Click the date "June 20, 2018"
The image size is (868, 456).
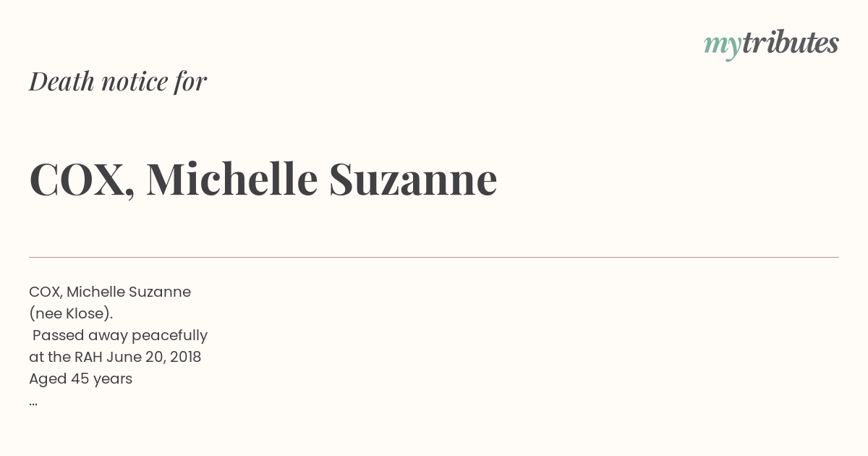point(154,357)
